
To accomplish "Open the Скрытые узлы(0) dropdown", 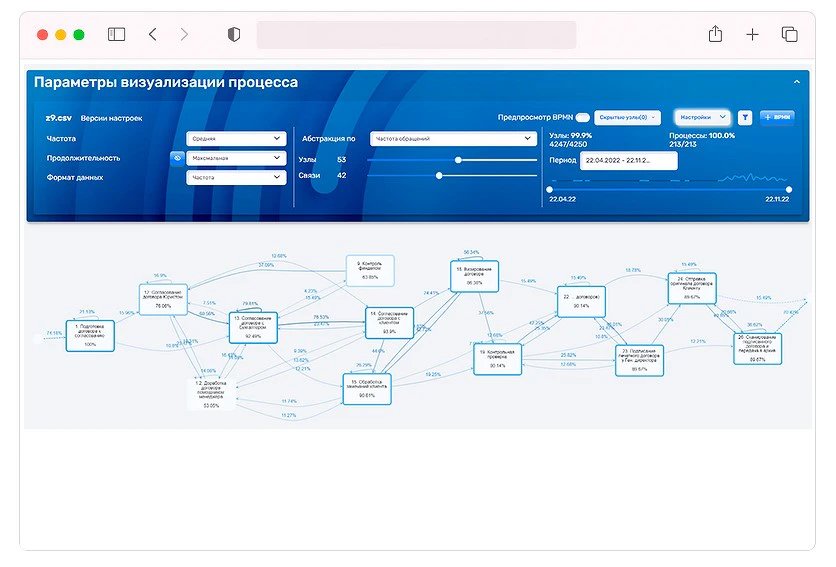I will [x=627, y=117].
